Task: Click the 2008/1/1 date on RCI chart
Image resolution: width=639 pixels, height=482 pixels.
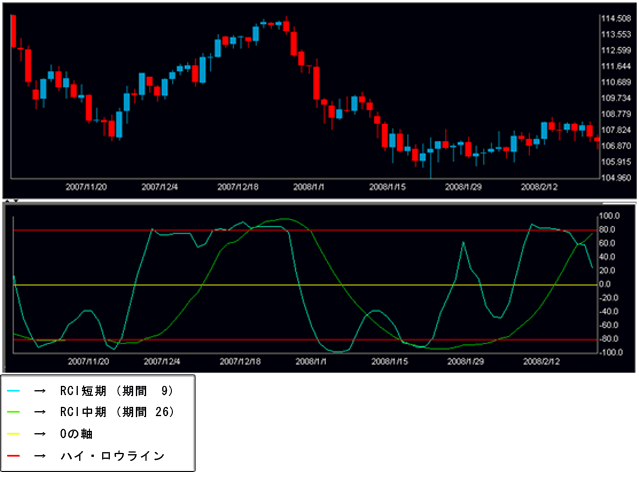Action: (x=311, y=361)
